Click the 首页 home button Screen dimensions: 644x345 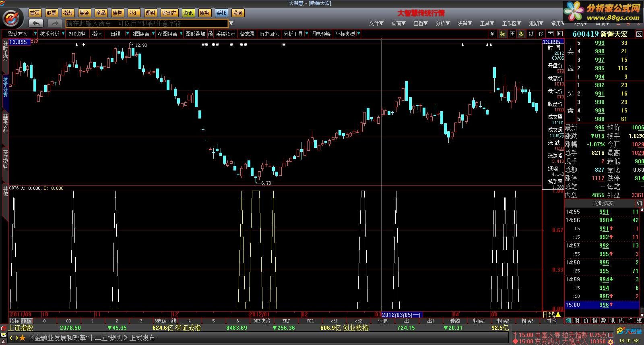(x=35, y=13)
